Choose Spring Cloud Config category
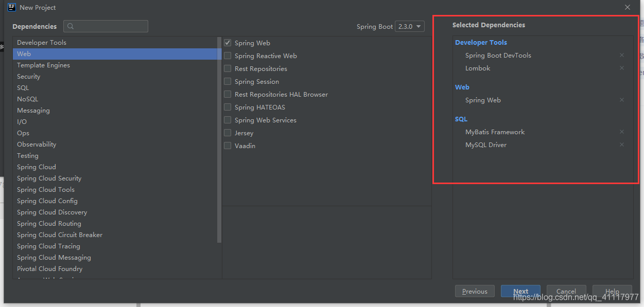Image resolution: width=644 pixels, height=307 pixels. point(115,201)
